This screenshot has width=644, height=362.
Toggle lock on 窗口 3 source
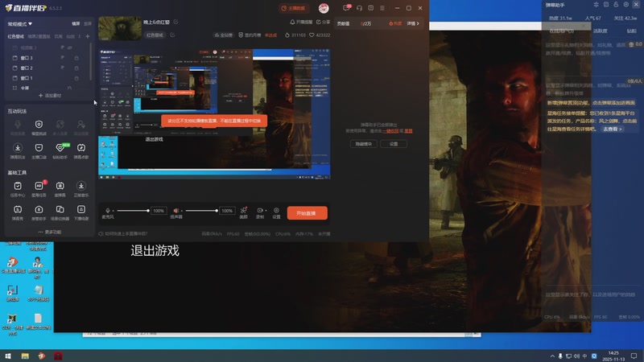click(76, 58)
